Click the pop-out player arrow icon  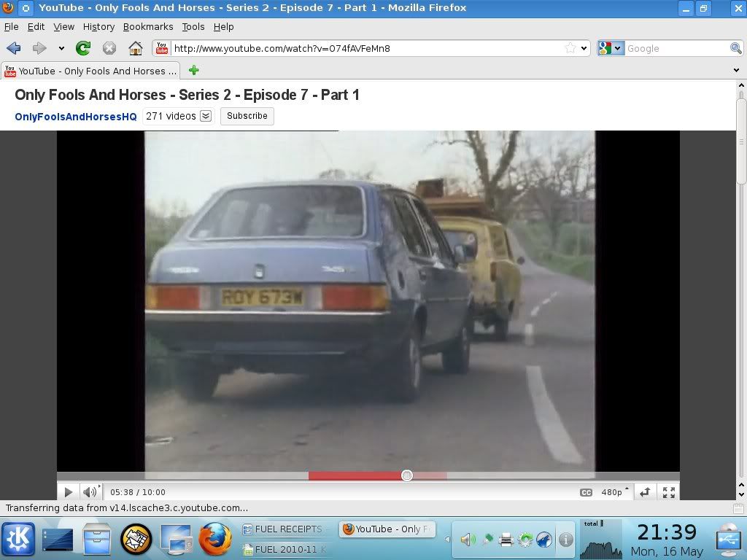645,492
